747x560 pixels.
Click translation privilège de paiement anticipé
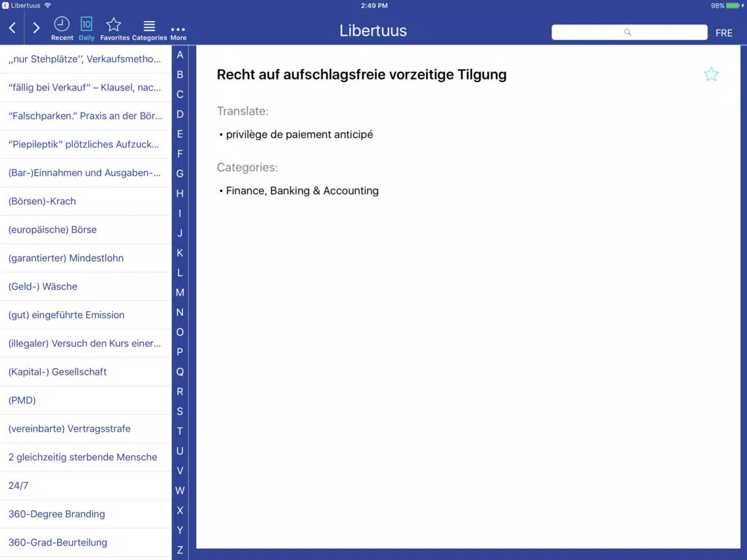click(x=299, y=135)
